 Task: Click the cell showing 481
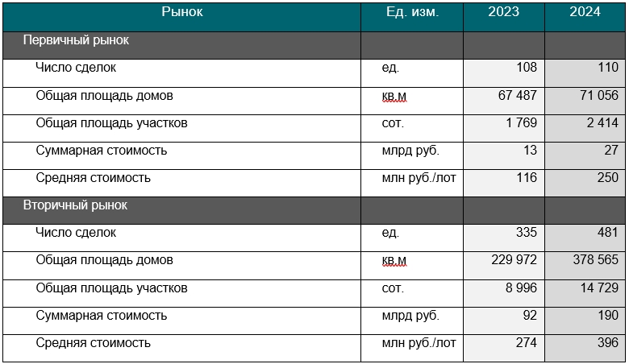point(585,238)
